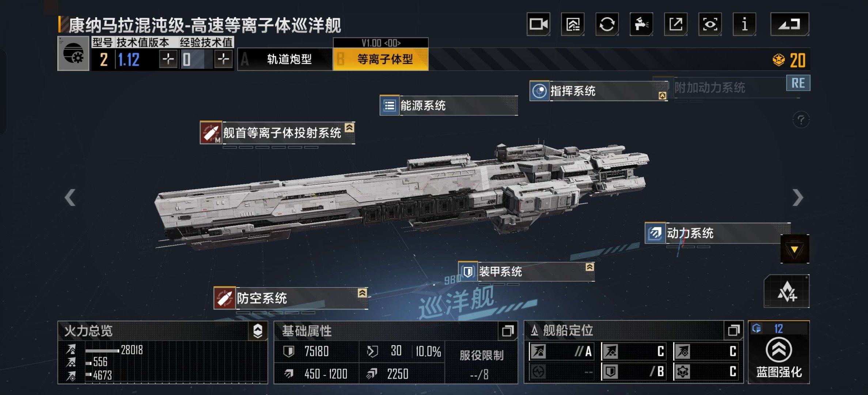The width and height of the screenshot is (868, 395).
Task: Open the help question mark icon
Action: pyautogui.click(x=801, y=120)
